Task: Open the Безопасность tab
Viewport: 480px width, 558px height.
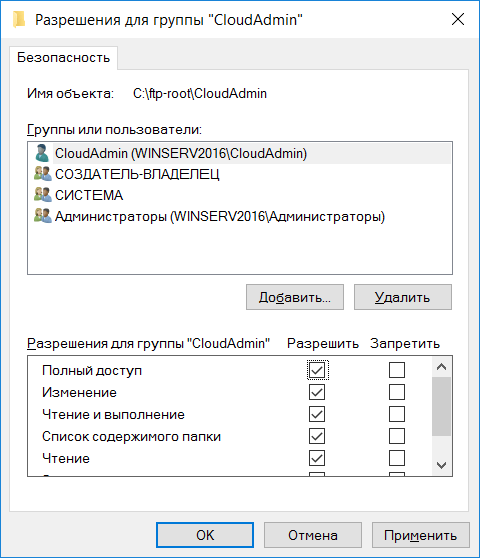Action: click(64, 58)
